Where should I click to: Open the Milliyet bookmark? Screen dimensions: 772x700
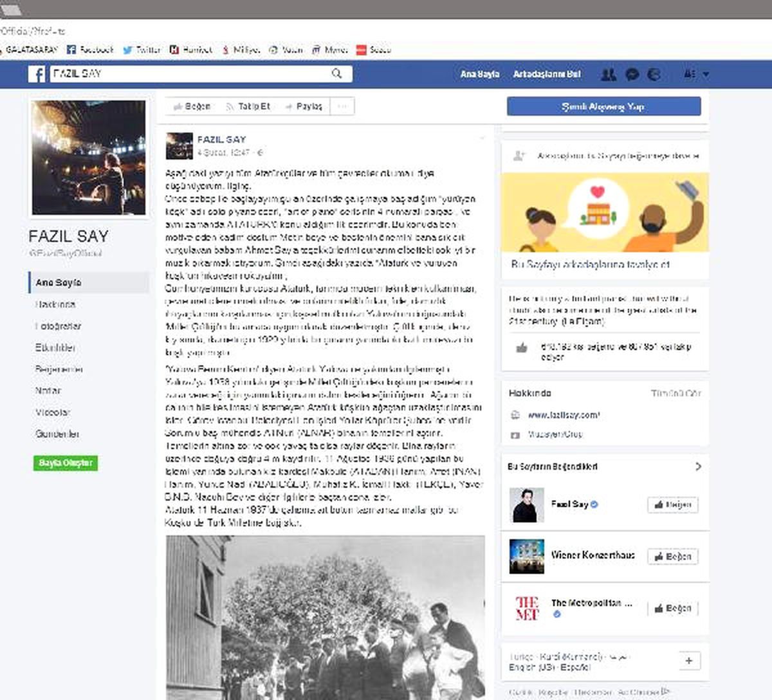point(241,50)
